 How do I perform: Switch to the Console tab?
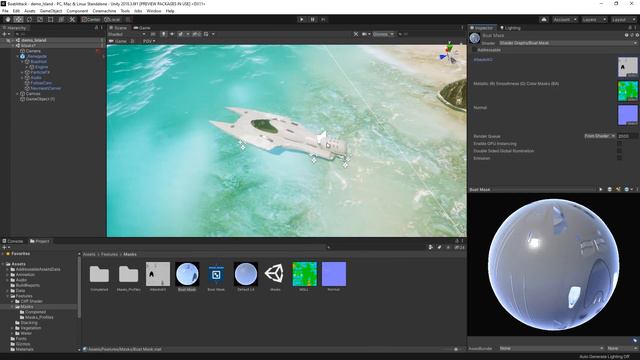pyautogui.click(x=13, y=241)
